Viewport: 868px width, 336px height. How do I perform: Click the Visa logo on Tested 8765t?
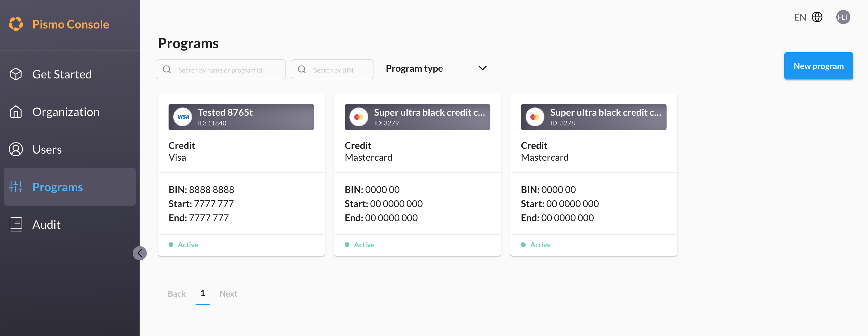coord(183,117)
